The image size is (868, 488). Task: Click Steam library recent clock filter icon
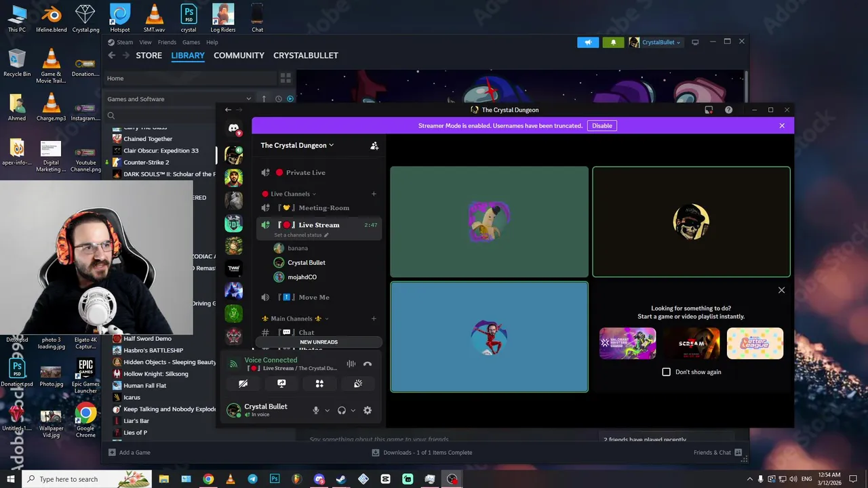(279, 99)
